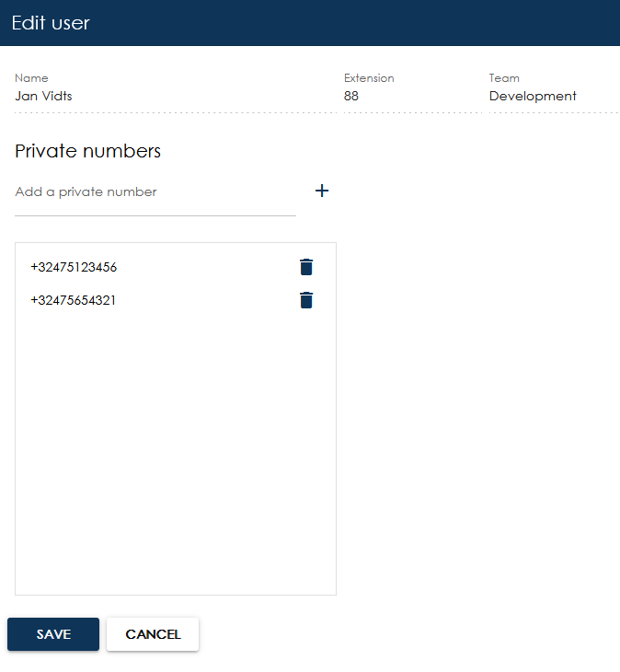
Task: Edit the Name field Jan Vidts
Action: click(175, 96)
